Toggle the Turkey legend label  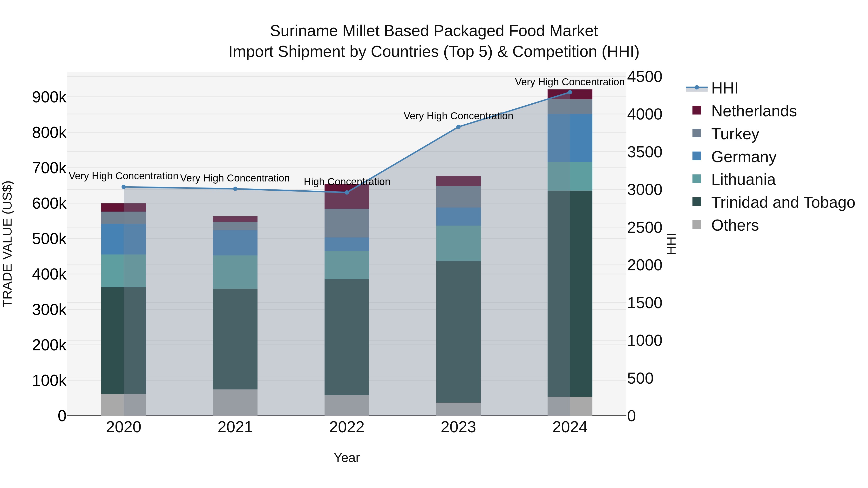(x=735, y=134)
